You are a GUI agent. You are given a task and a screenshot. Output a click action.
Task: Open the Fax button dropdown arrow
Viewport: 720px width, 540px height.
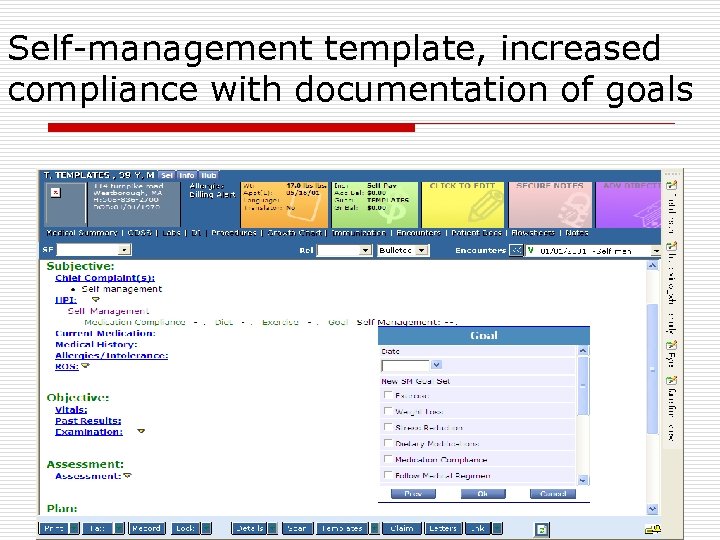tap(118, 529)
